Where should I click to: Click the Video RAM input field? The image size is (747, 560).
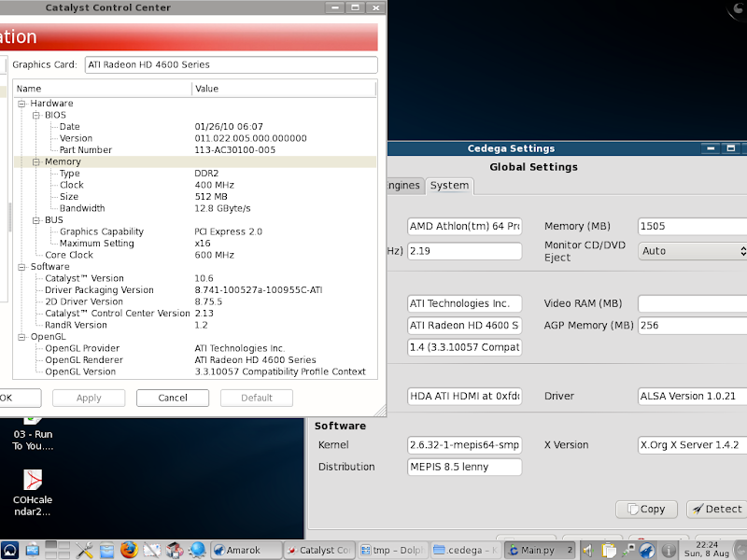click(692, 303)
